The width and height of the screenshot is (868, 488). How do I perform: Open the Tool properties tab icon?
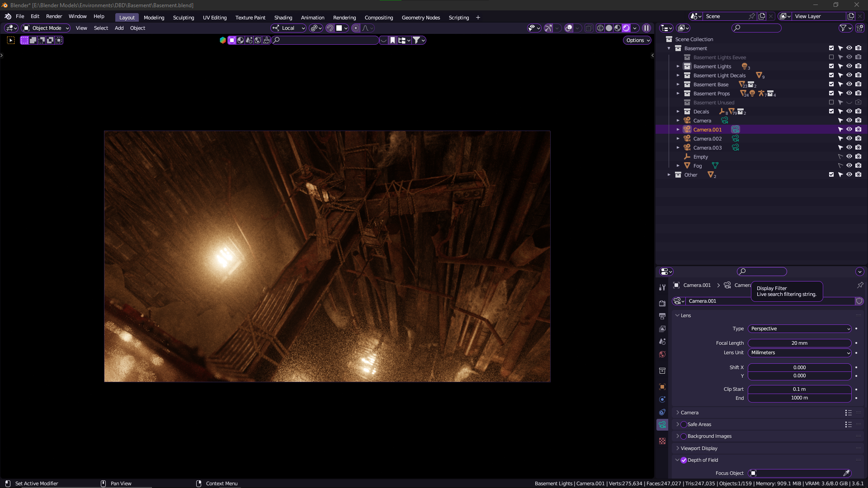coord(662,287)
